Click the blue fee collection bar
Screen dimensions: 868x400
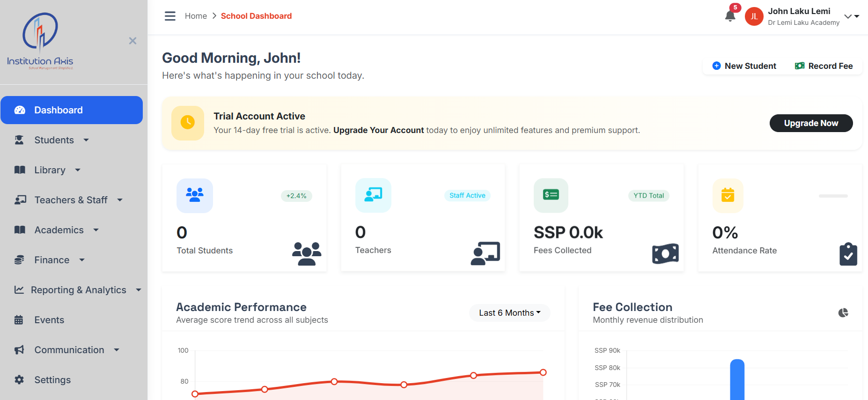point(737,379)
